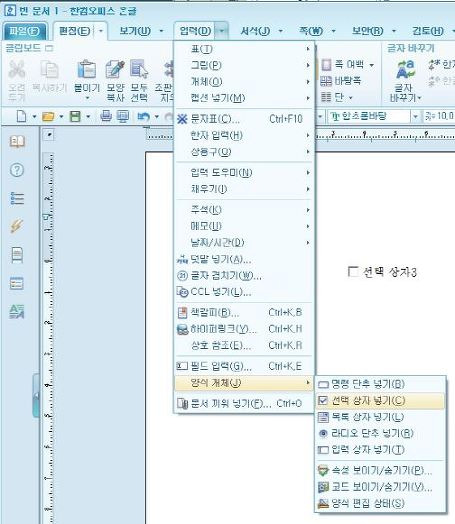Viewport: 455px width, 524px height.
Task: Open the 편집(E) menu tab
Action: click(x=74, y=31)
